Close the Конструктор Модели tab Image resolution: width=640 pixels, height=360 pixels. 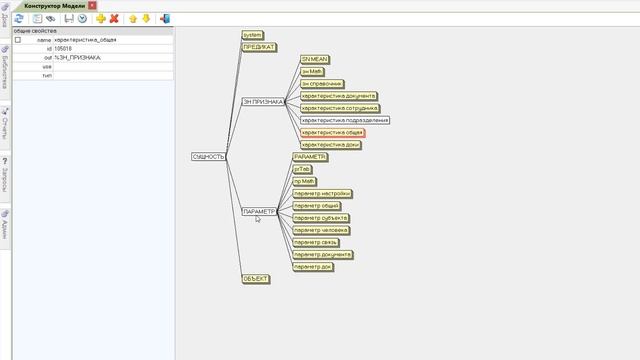tap(92, 5)
